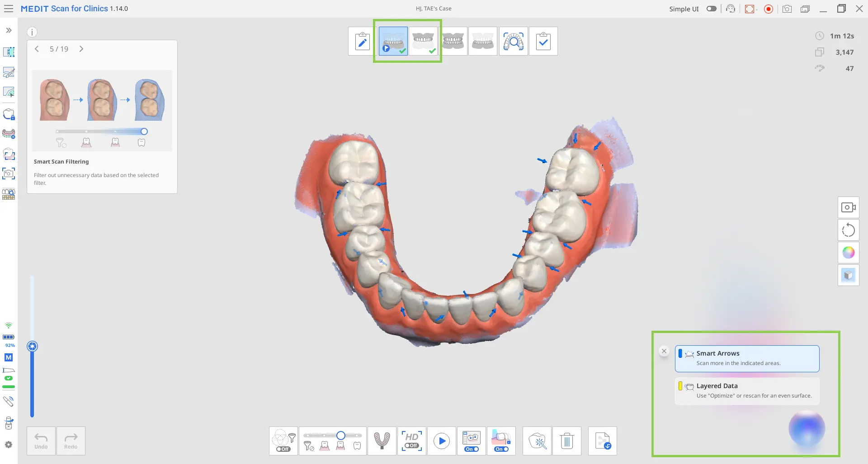The height and width of the screenshot is (464, 868).
Task: Check the scanner battery level icon
Action: pos(9,337)
